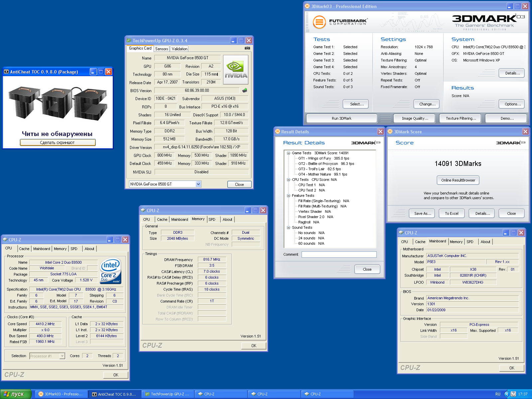532x399 pixels.
Task: Click the Change... settings button
Action: [427, 104]
